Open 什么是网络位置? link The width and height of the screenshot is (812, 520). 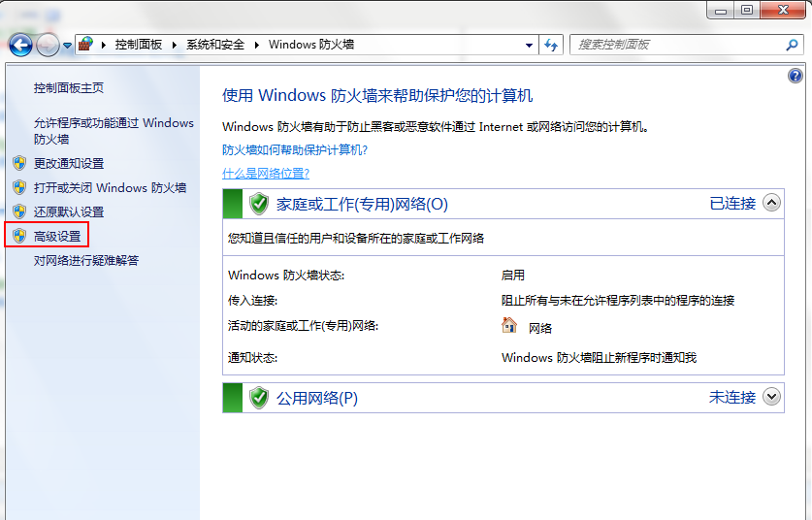tap(266, 174)
